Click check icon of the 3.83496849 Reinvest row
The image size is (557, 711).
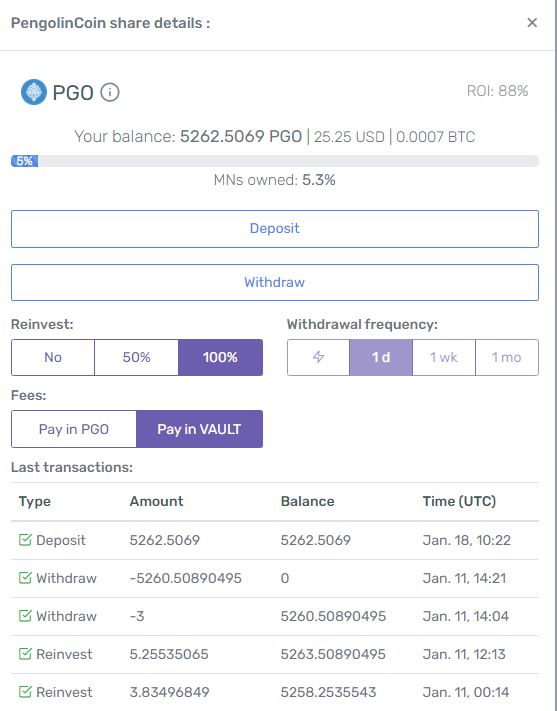[25, 692]
